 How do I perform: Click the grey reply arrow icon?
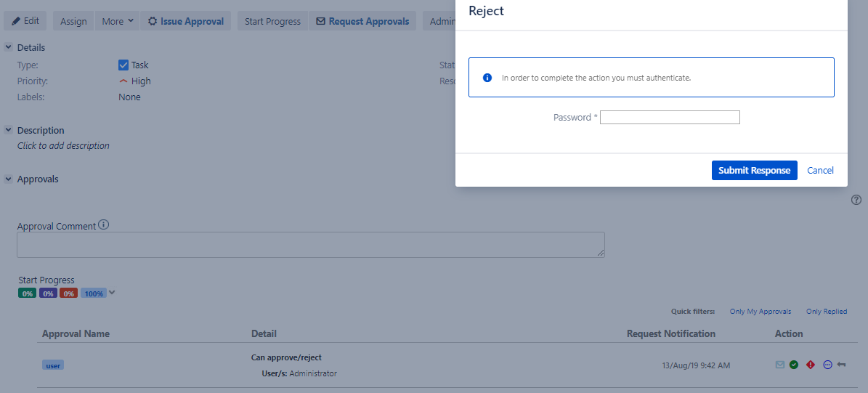[841, 365]
